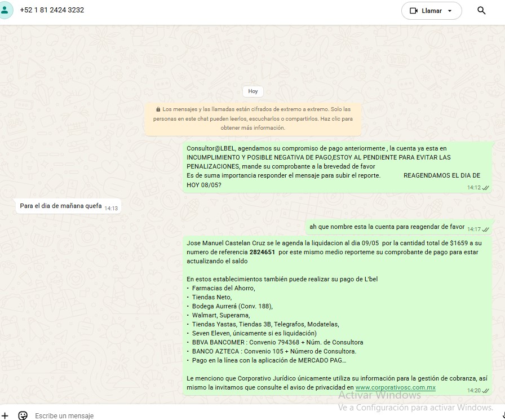
Task: Select message 'Para el dia de mañana quefa'
Action: tap(68, 206)
